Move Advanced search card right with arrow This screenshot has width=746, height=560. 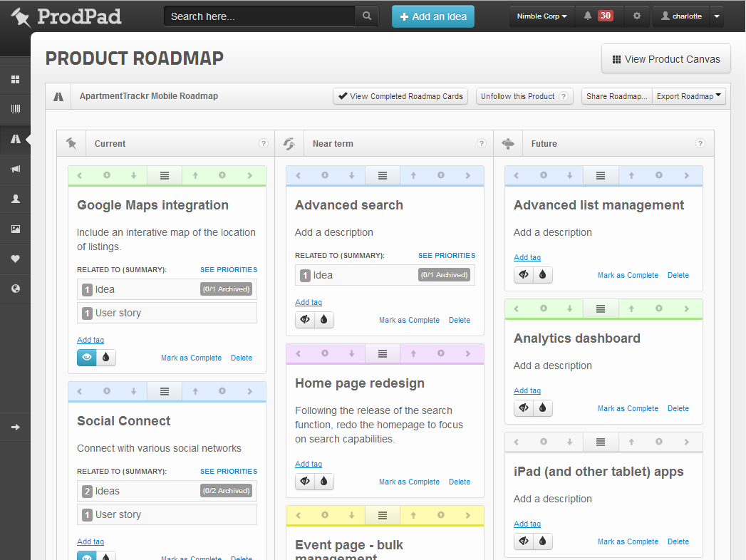(x=467, y=175)
